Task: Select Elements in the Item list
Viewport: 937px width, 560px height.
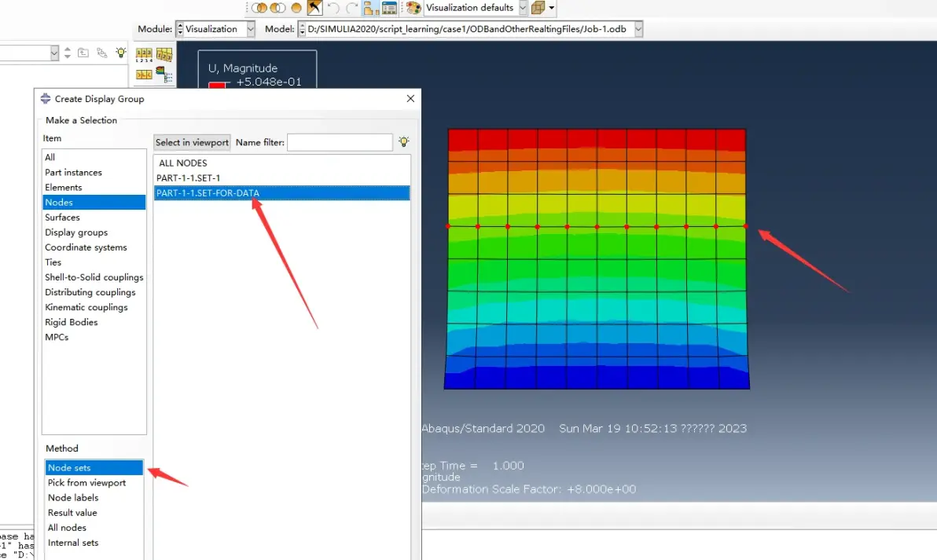Action: (64, 188)
